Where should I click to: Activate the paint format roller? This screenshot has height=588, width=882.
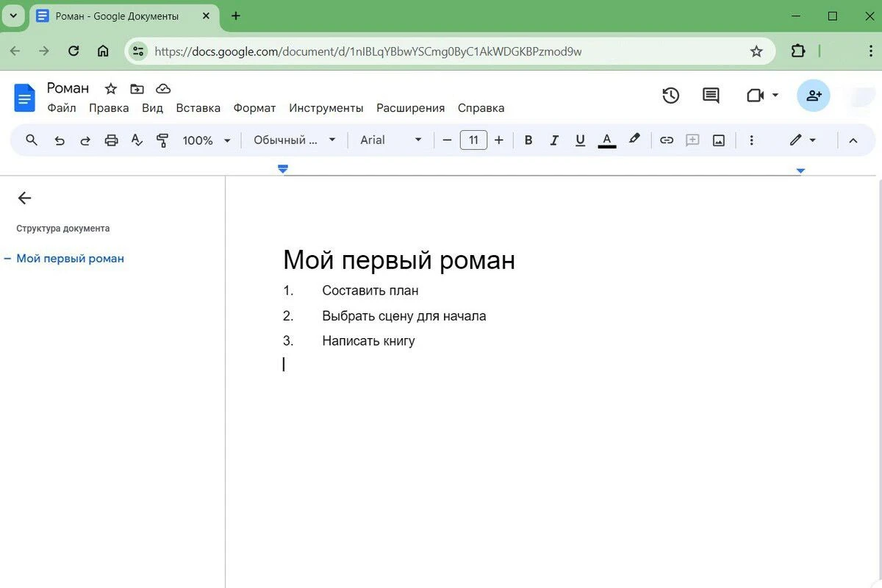coord(162,140)
